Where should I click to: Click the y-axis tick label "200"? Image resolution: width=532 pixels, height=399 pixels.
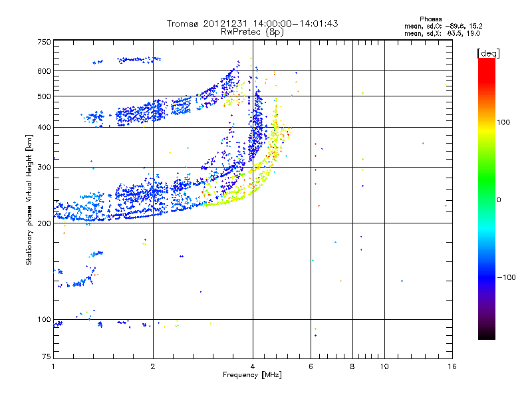coord(44,223)
